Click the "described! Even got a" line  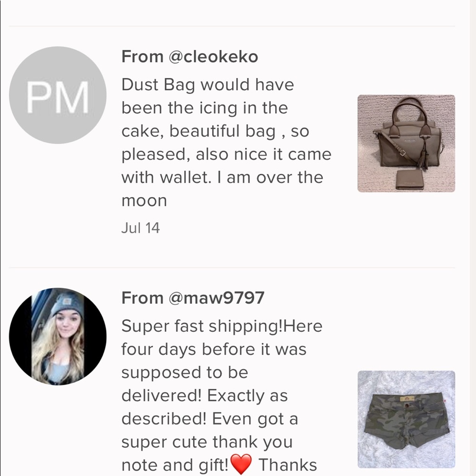[x=209, y=419]
